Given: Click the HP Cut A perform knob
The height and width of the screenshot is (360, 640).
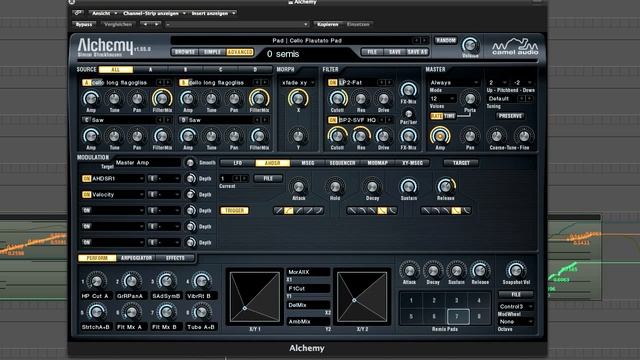Looking at the screenshot, I should point(96,281).
